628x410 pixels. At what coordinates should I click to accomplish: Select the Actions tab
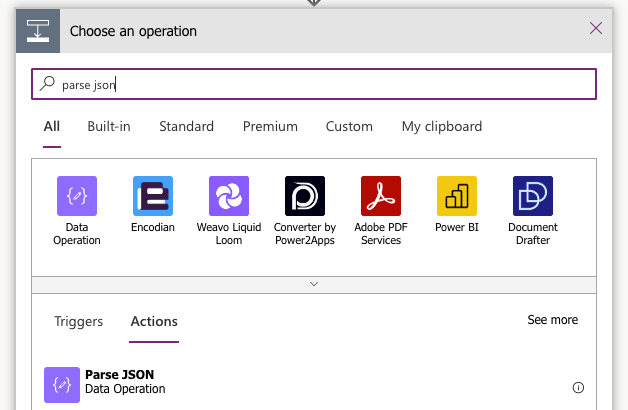pyautogui.click(x=154, y=322)
